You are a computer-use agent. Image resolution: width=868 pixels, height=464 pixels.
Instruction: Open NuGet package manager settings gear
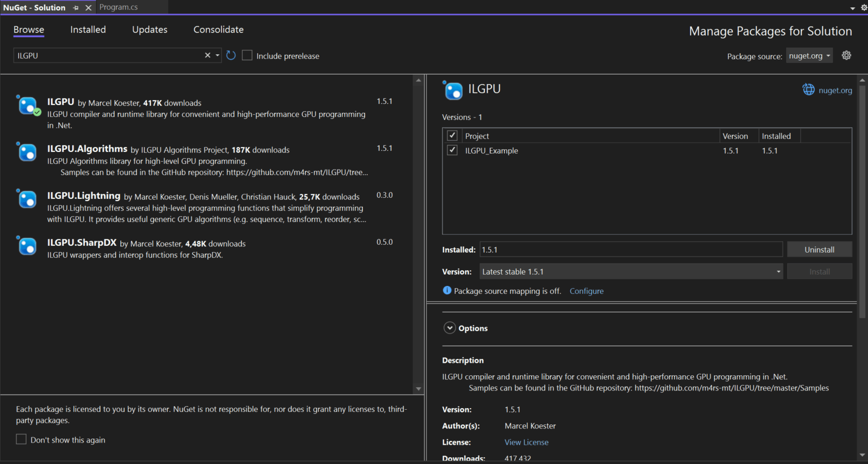coord(846,55)
